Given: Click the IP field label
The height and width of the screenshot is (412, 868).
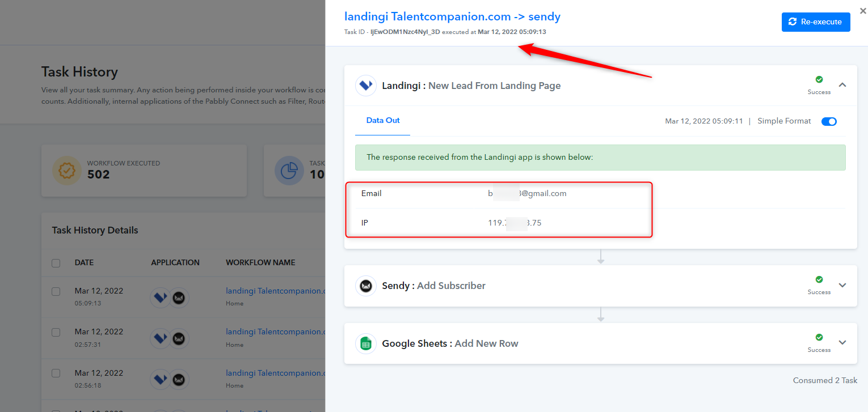Looking at the screenshot, I should [365, 223].
